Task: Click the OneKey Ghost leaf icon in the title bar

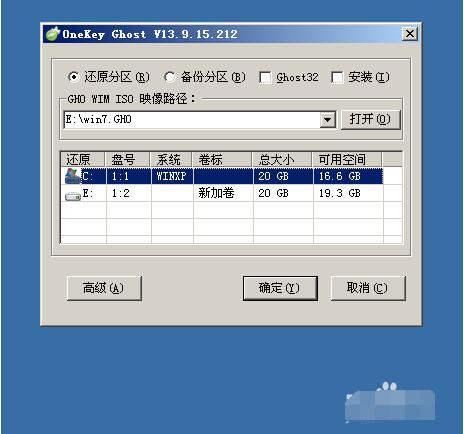Action: tap(53, 34)
